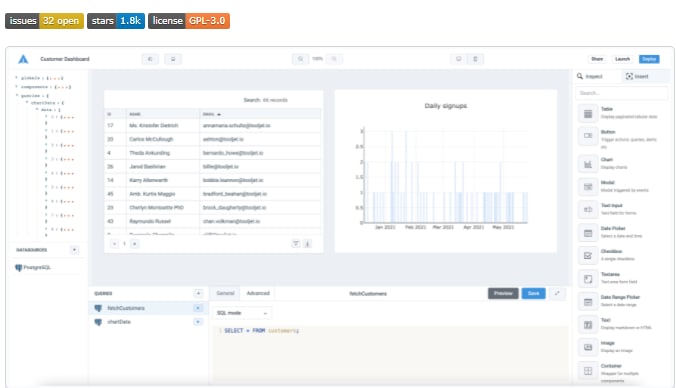Zoom in the canvas via magnifier right of 100%

[334, 59]
